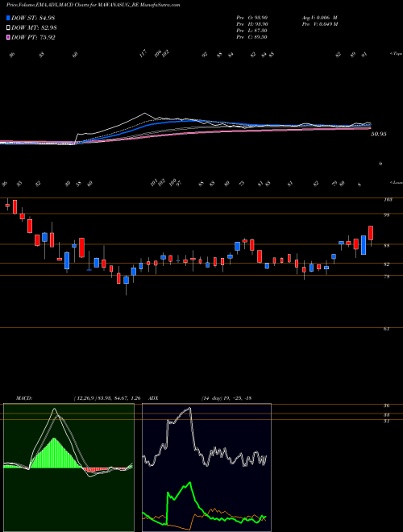
Task: Open the green MACD histogram chart panel
Action: tap(69, 468)
